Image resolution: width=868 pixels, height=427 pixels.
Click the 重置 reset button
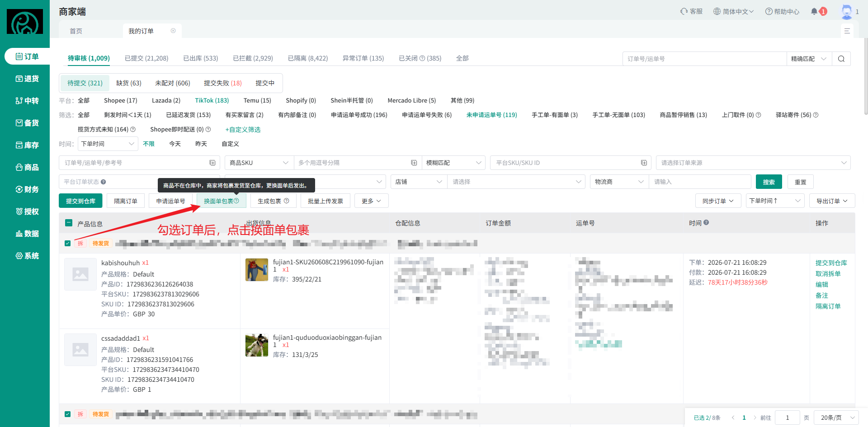801,182
